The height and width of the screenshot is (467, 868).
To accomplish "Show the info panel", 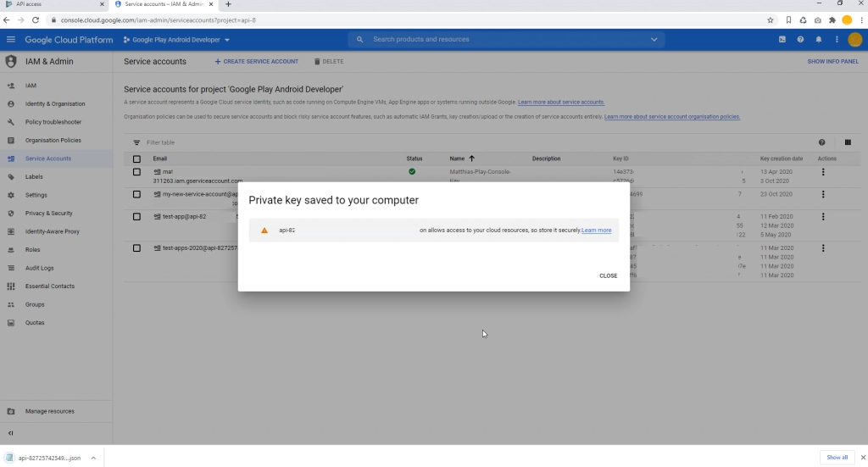I will [832, 61].
